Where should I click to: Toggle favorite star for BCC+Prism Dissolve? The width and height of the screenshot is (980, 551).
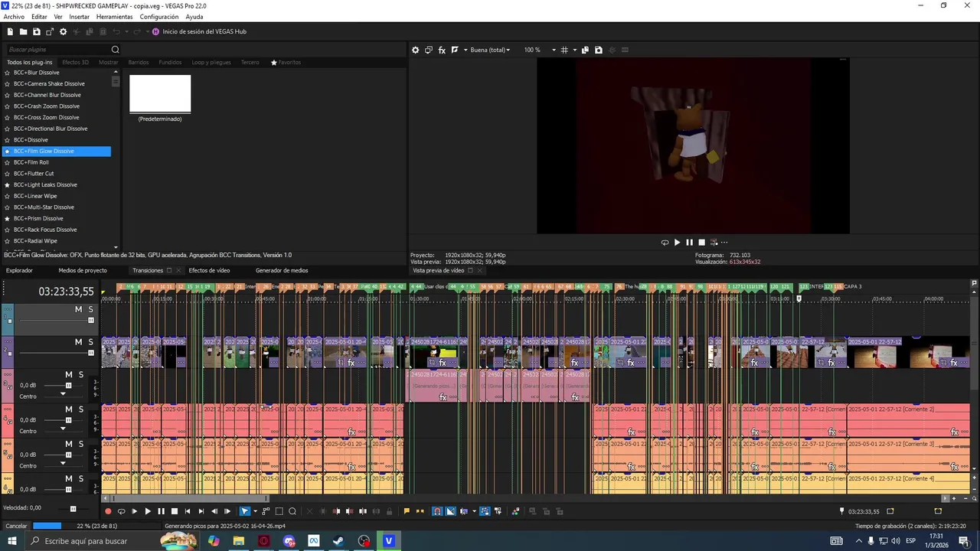click(7, 218)
